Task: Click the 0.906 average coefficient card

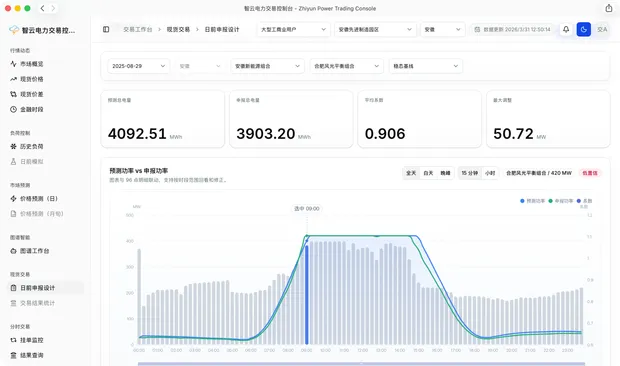Action: pyautogui.click(x=420, y=119)
